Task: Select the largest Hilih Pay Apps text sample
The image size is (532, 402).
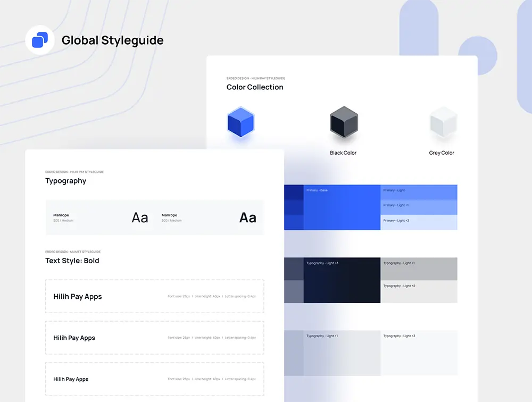Action: (78, 297)
